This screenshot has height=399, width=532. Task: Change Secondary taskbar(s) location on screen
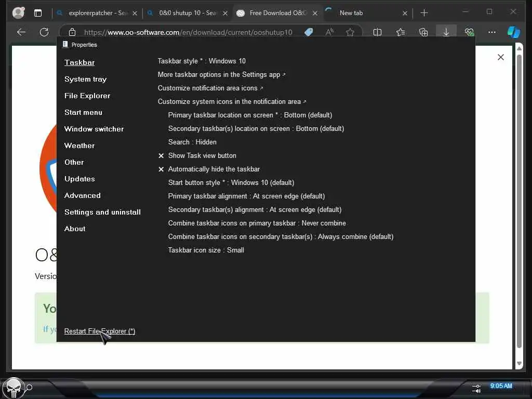(256, 129)
